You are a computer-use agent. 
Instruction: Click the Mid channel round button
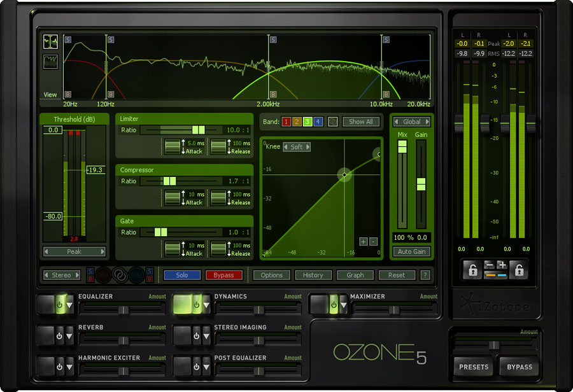click(103, 275)
